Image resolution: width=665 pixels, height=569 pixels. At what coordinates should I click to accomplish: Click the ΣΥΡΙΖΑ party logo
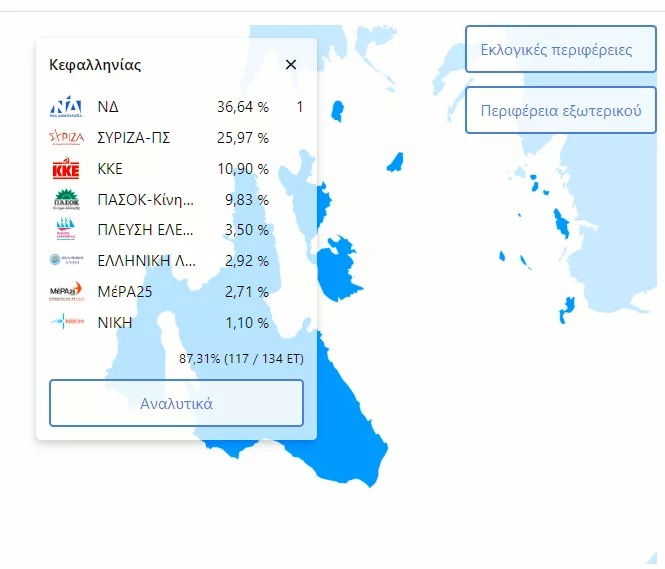coord(67,137)
